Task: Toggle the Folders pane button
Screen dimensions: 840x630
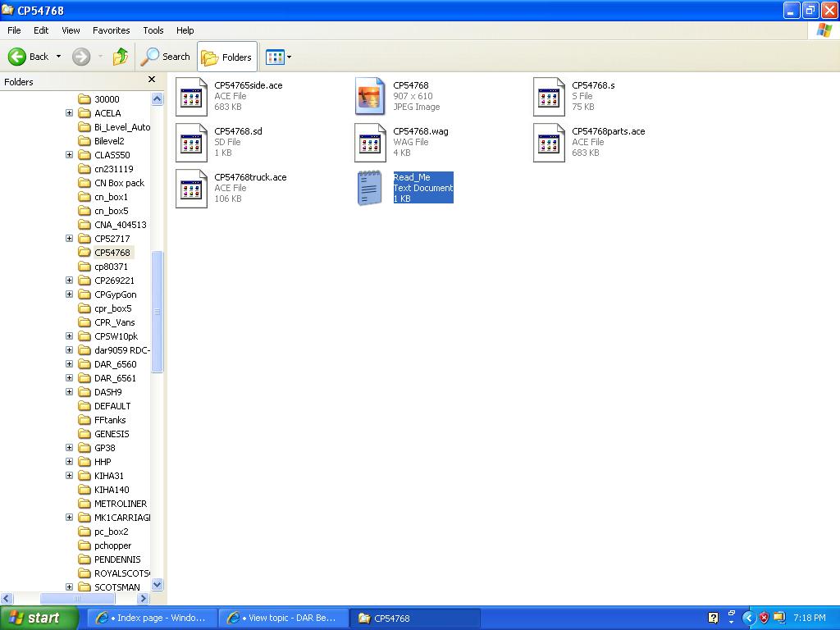Action: point(227,57)
